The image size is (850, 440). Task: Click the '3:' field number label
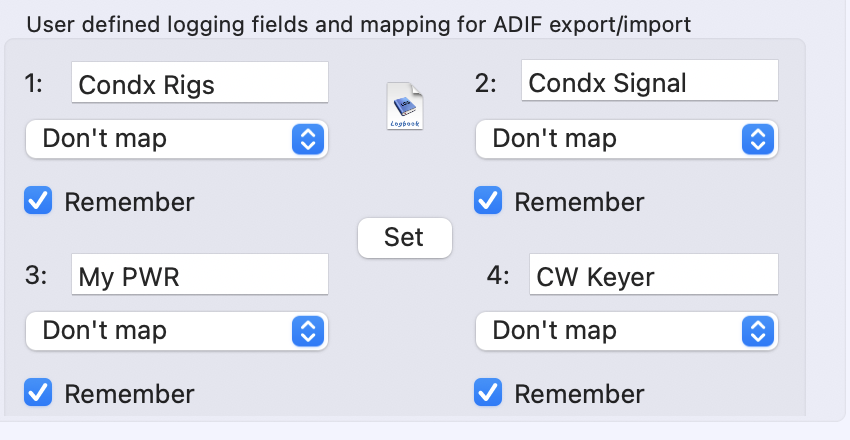coord(35,276)
